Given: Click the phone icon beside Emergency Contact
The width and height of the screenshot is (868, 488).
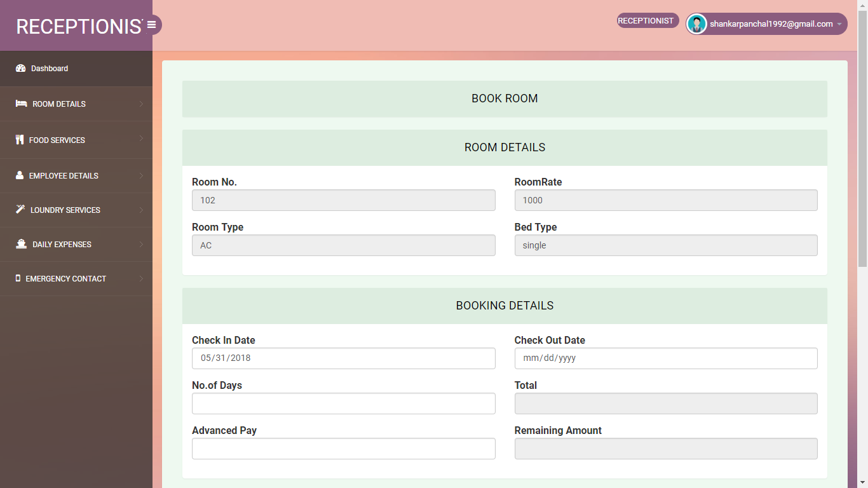Looking at the screenshot, I should [18, 278].
